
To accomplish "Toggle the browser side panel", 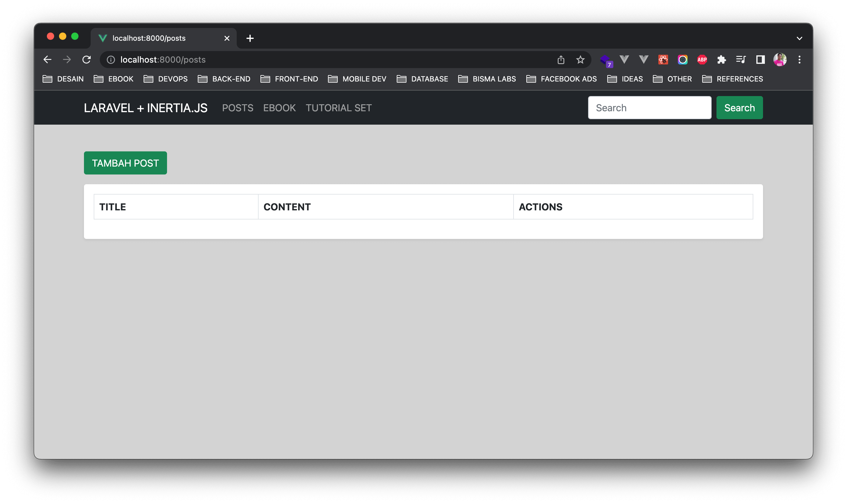I will click(760, 60).
